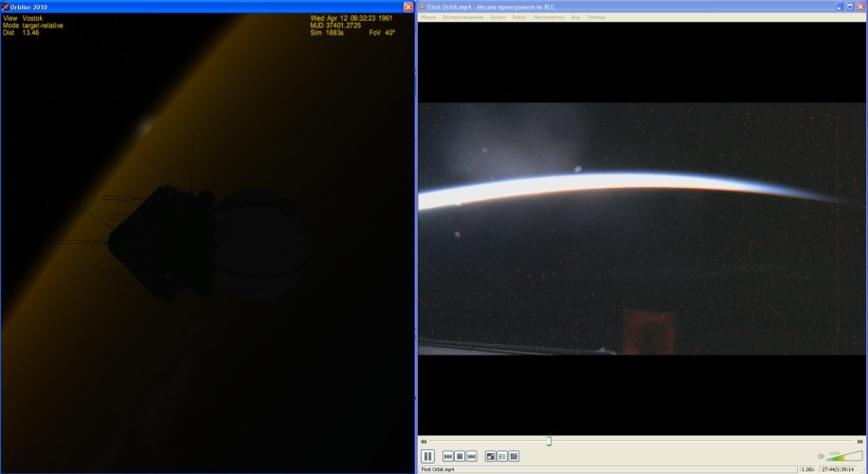Click the 'View Vostok' text in Orbiter

(23, 18)
